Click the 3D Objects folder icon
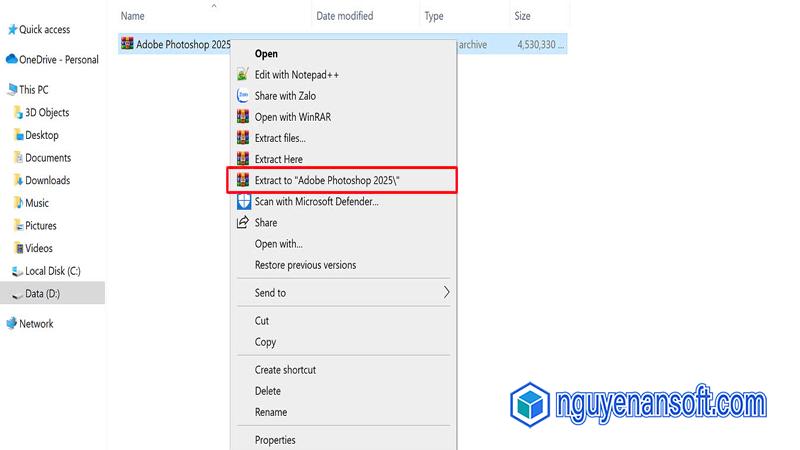The image size is (800, 450). click(x=18, y=112)
